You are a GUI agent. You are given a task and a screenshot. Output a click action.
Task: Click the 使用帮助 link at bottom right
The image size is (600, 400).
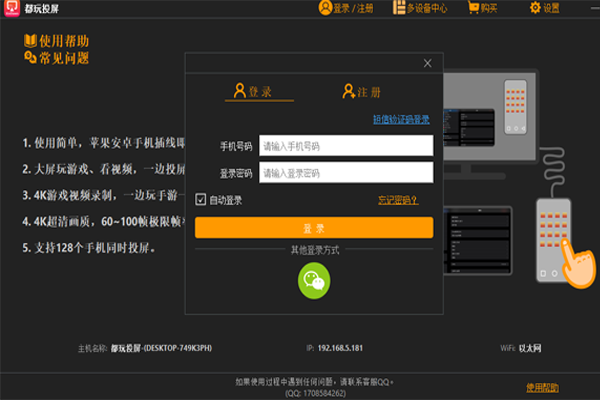tap(542, 388)
